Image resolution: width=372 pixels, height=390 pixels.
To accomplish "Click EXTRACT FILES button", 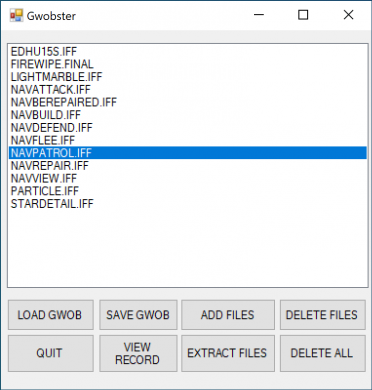I will 228,353.
